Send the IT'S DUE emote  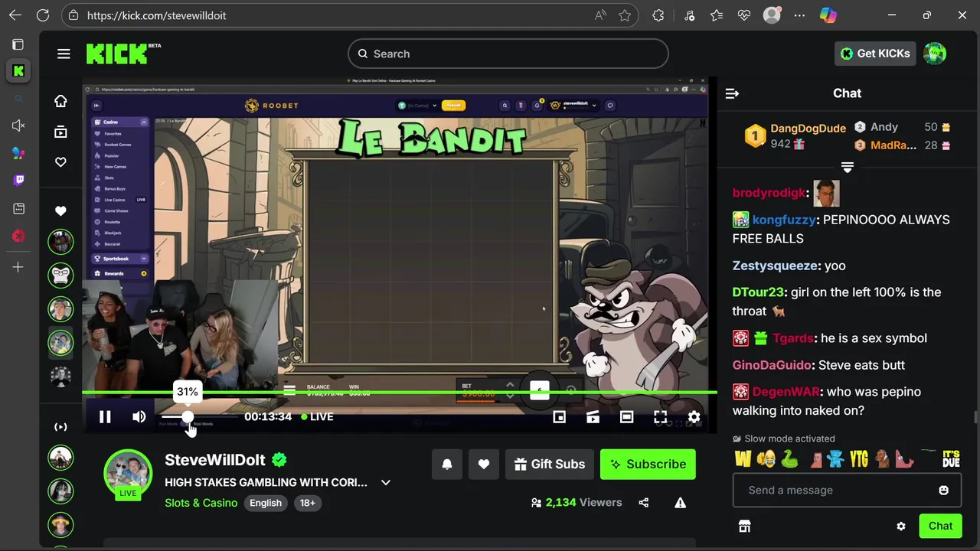click(951, 459)
